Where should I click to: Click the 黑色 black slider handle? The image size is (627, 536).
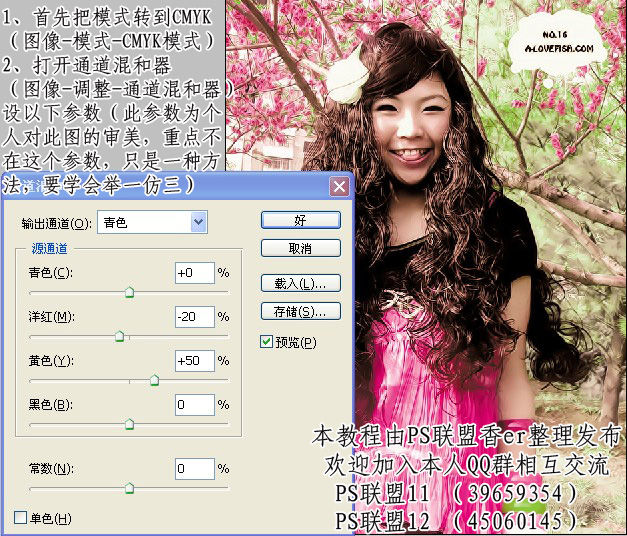click(x=129, y=424)
